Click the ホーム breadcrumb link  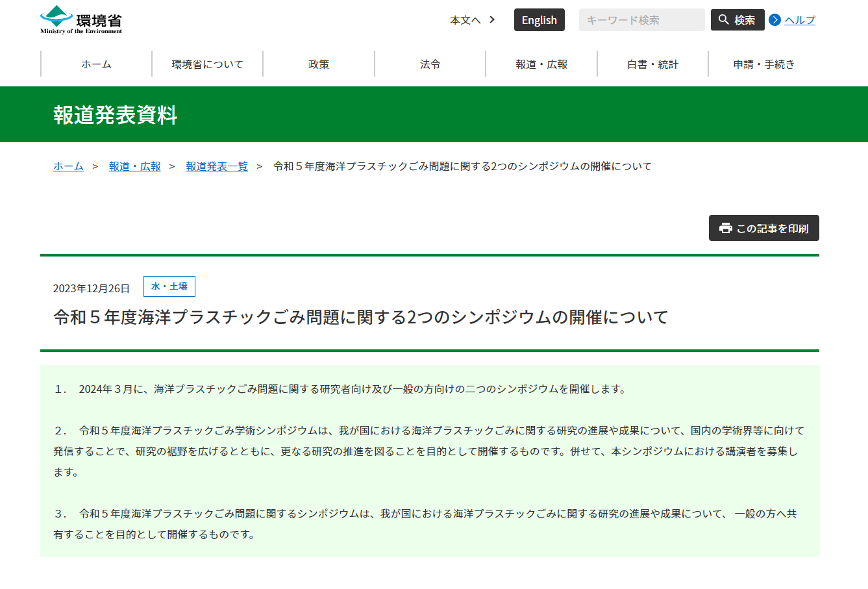(68, 166)
